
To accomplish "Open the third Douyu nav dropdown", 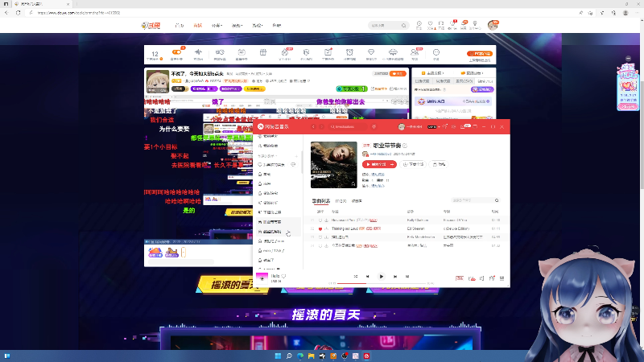I will 217,26.
